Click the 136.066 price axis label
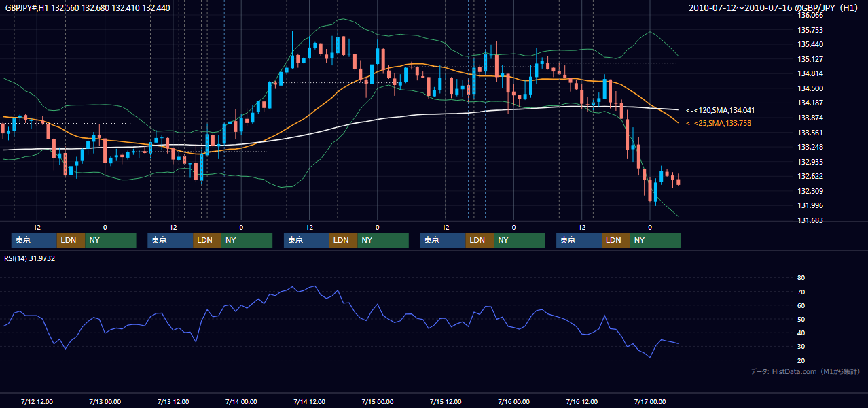868x408 pixels. 810,15
